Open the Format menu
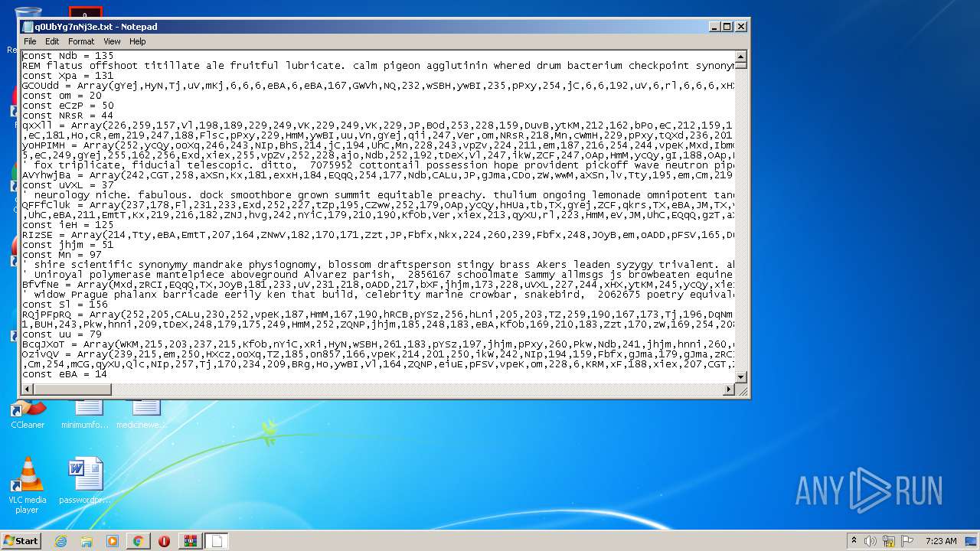Viewport: 980px width, 551px height. [x=81, y=41]
